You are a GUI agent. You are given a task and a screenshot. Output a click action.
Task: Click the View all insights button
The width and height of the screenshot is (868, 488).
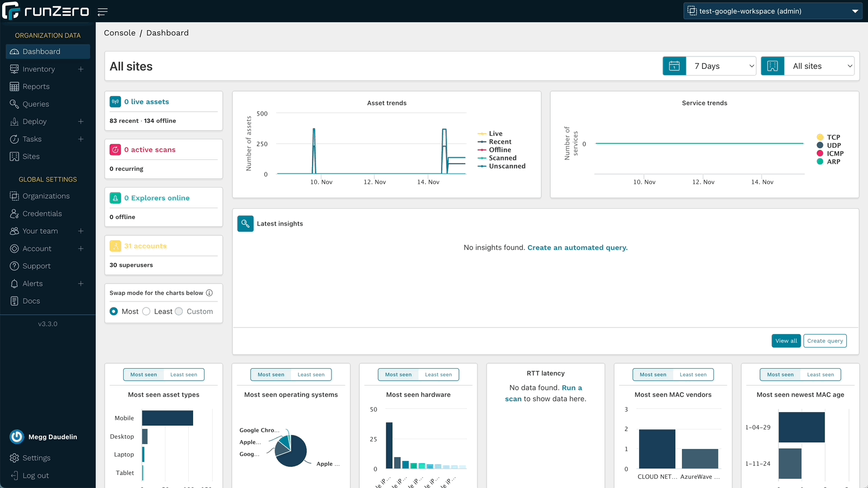pyautogui.click(x=786, y=341)
